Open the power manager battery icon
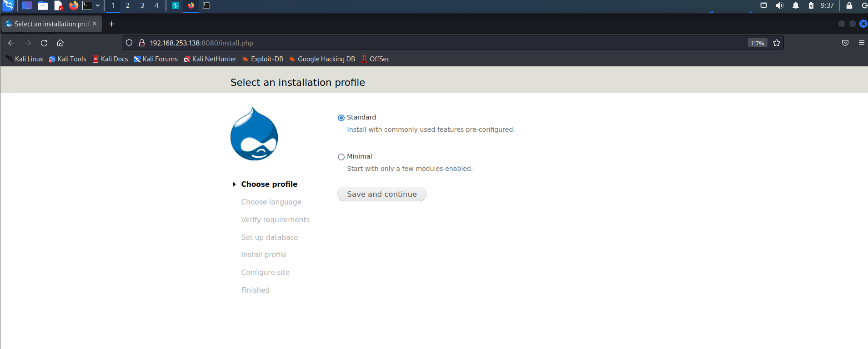868x349 pixels. click(x=811, y=5)
